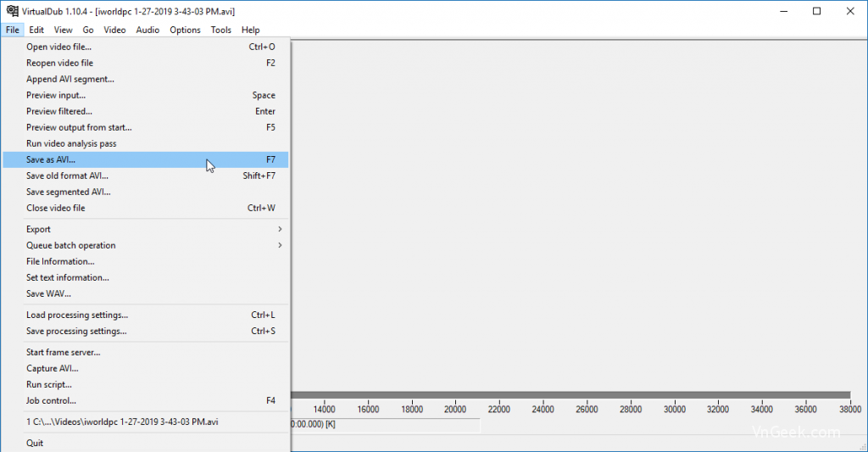Choose Preview output from start...
The height and width of the screenshot is (452, 868).
(146, 127)
